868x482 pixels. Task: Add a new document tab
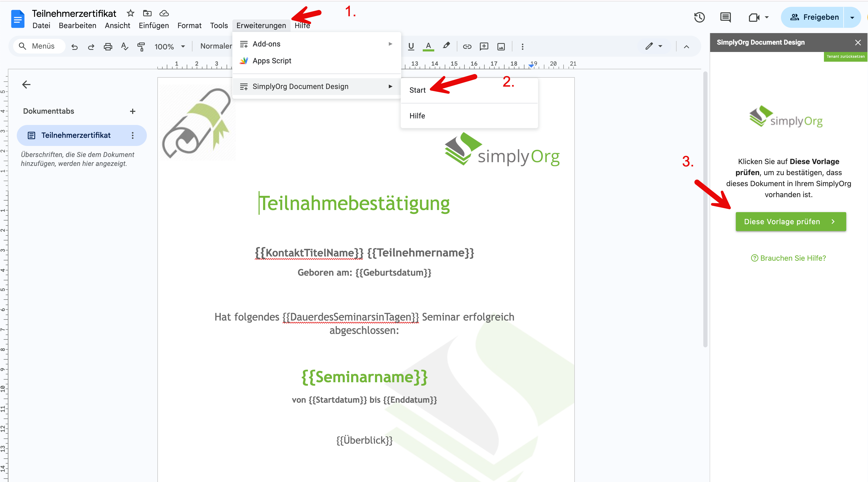[x=133, y=111]
